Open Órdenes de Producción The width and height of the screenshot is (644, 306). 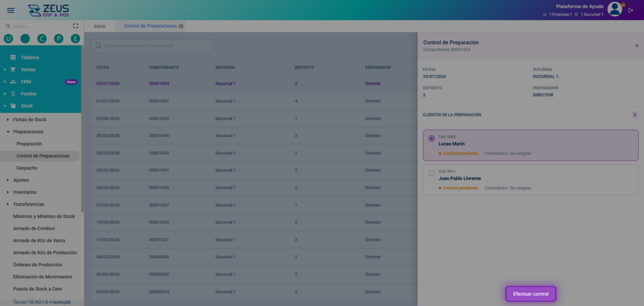click(37, 265)
